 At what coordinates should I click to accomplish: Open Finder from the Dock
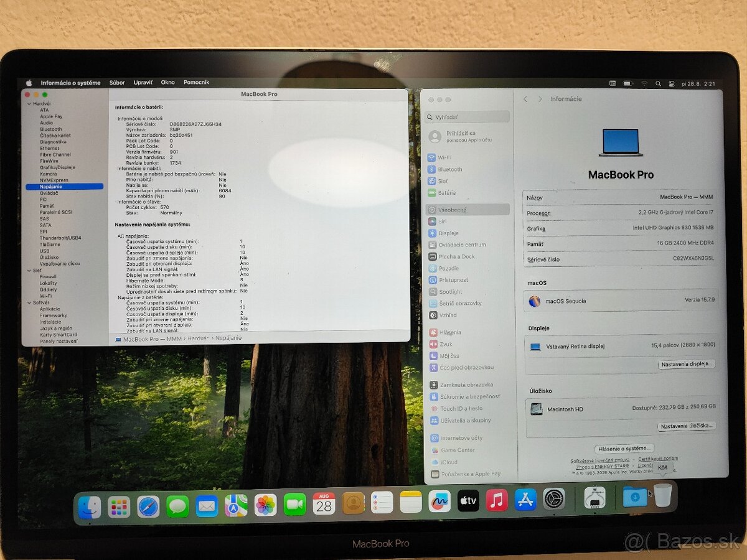click(x=90, y=507)
